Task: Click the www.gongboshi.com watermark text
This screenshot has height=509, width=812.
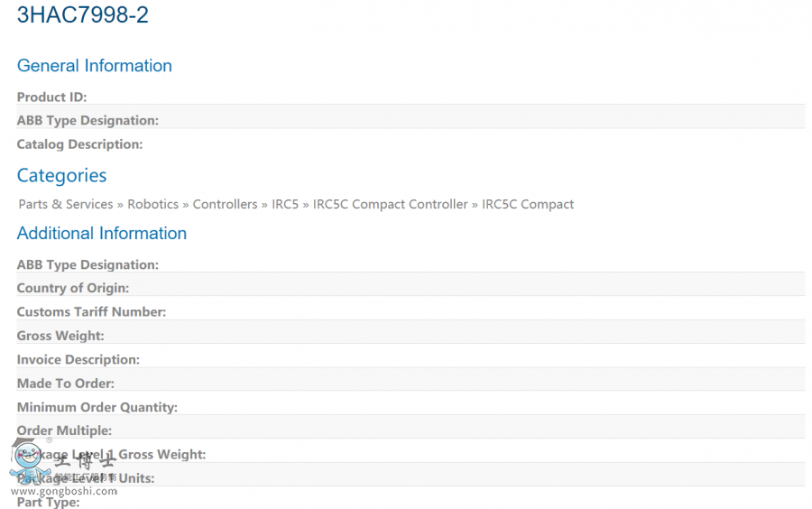Action: (64, 491)
